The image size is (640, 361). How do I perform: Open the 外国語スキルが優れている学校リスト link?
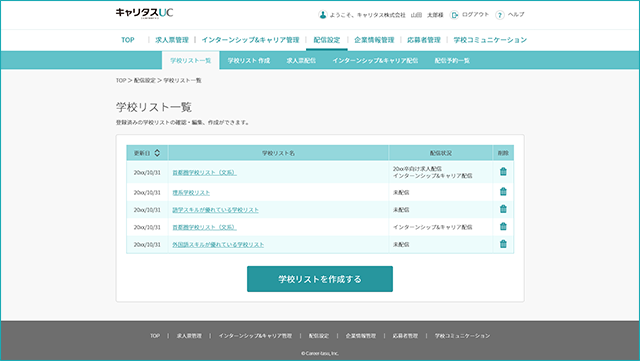click(218, 244)
